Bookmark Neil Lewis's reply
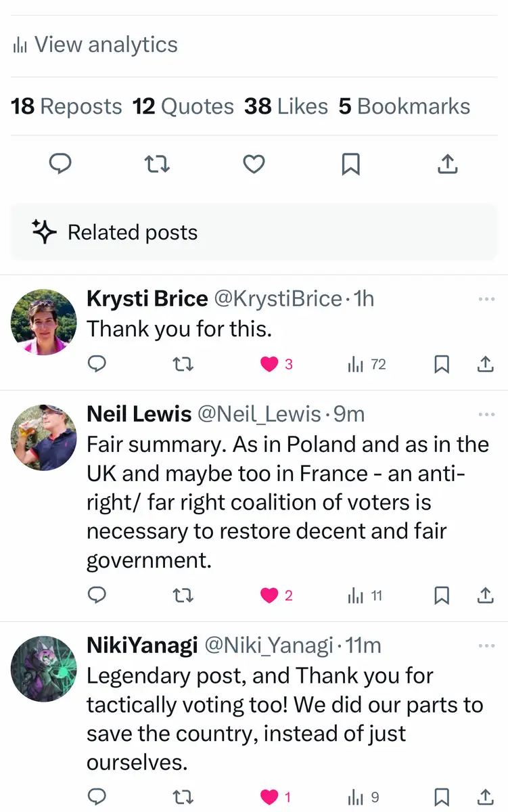The image size is (508, 812). point(441,595)
